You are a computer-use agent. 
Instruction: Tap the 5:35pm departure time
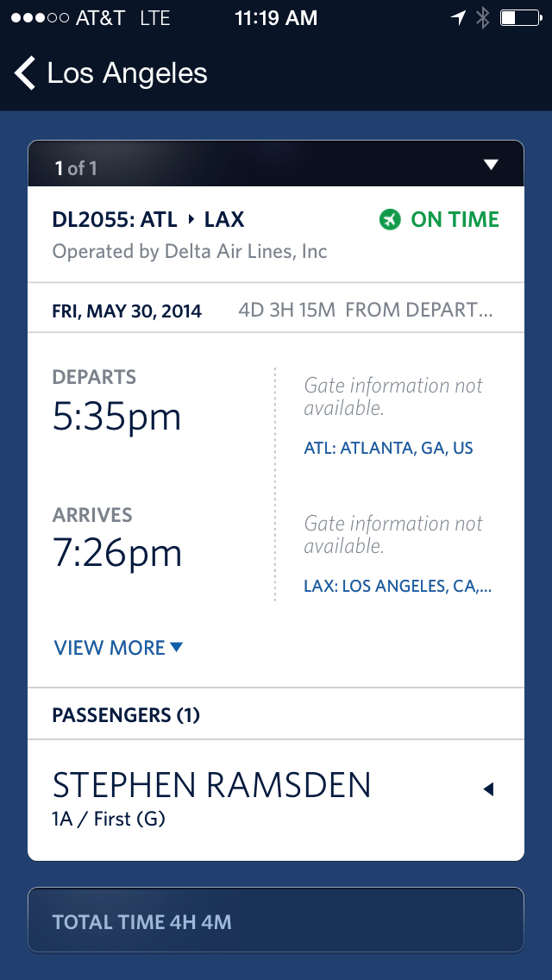117,418
